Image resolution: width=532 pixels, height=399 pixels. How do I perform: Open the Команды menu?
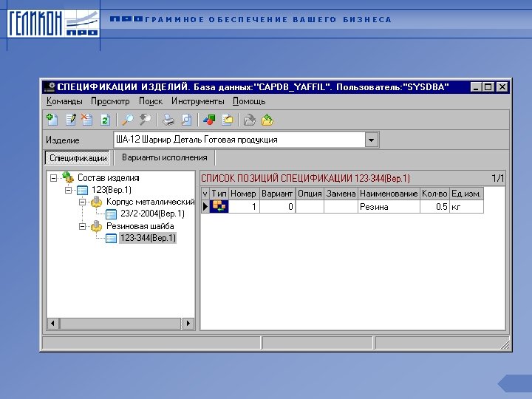click(x=64, y=101)
